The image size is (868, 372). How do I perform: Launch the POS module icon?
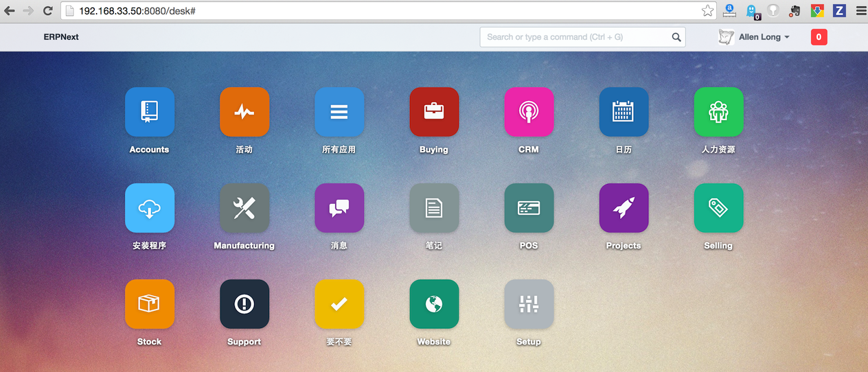pos(529,208)
